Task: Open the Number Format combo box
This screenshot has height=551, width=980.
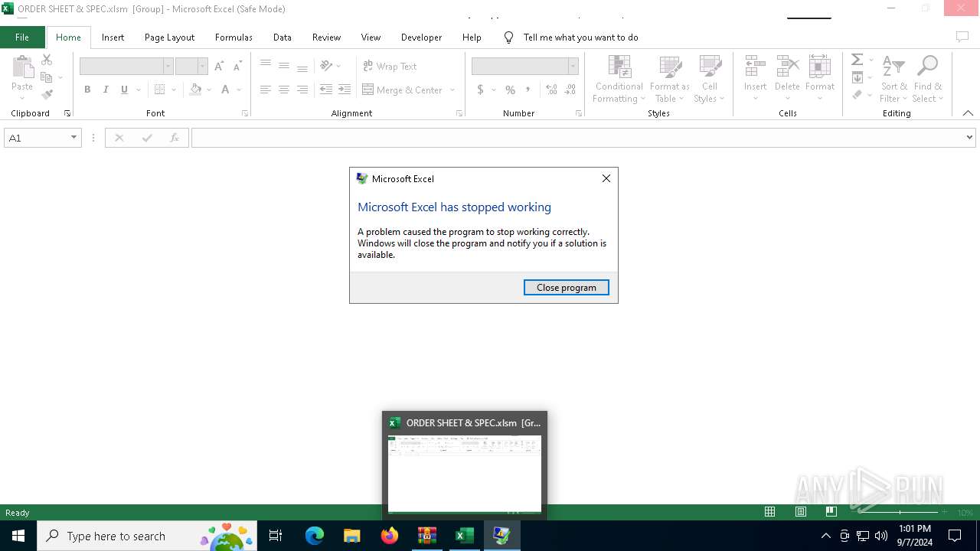Action: [524, 67]
